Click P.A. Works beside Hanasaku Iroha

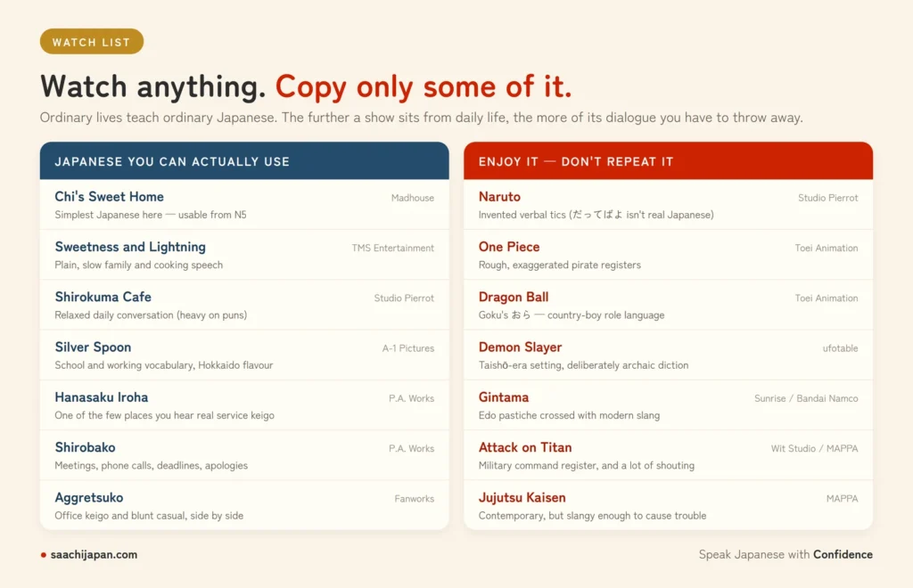412,398
